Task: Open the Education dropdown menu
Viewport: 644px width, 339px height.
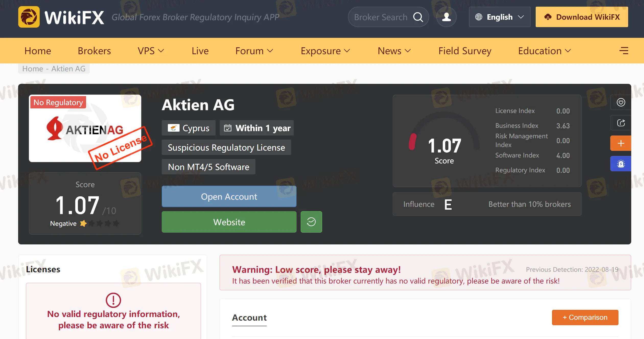Action: [544, 51]
